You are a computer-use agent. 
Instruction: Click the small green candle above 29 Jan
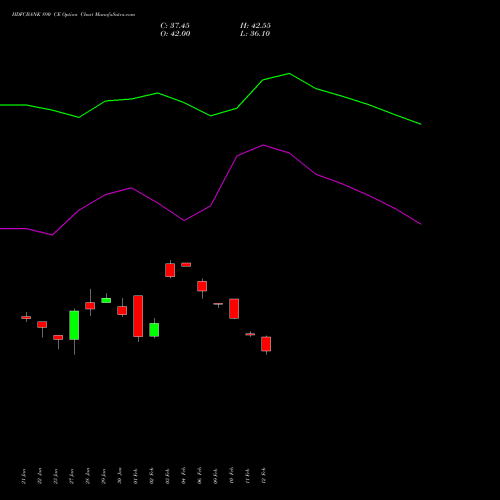(106, 300)
